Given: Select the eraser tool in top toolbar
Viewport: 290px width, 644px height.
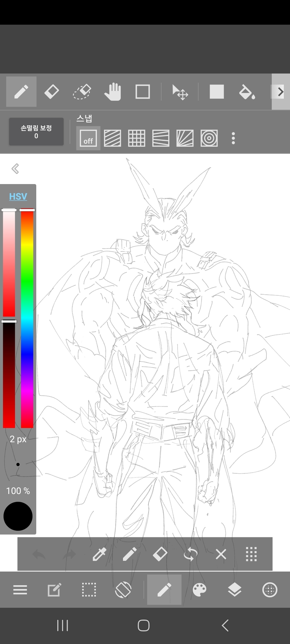Looking at the screenshot, I should [51, 92].
